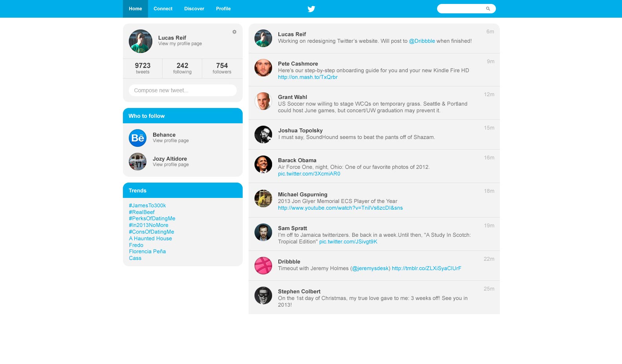Open the 242 following list
622x364 pixels.
(182, 68)
